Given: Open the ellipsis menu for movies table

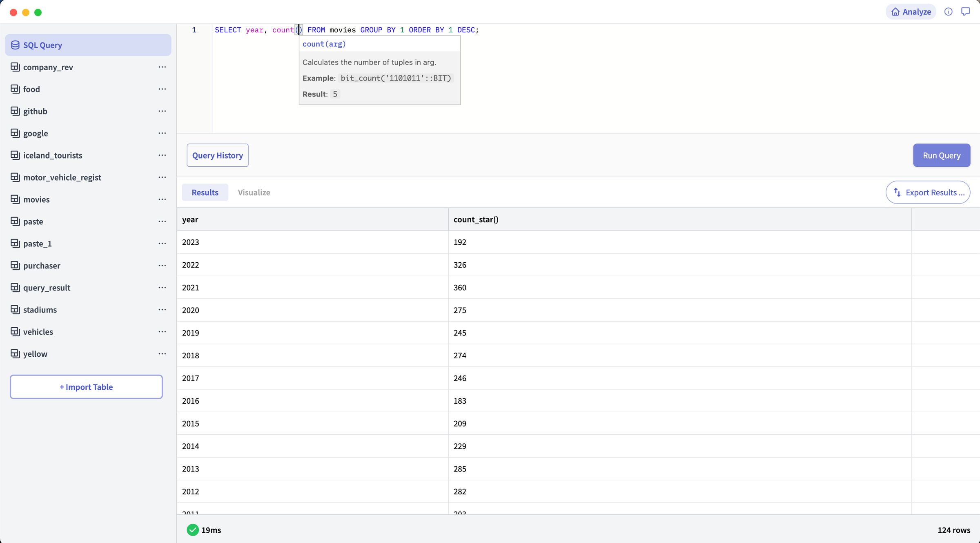Looking at the screenshot, I should point(162,199).
